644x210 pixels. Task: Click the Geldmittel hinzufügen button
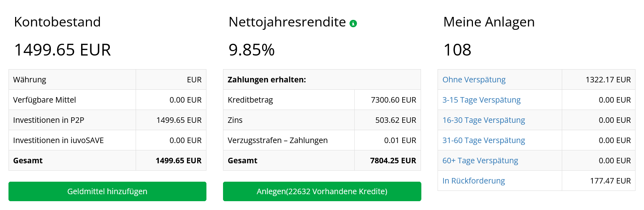point(107,191)
